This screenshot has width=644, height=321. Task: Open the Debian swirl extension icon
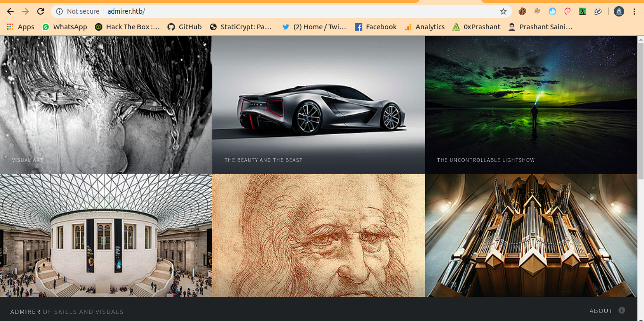pyautogui.click(x=568, y=11)
